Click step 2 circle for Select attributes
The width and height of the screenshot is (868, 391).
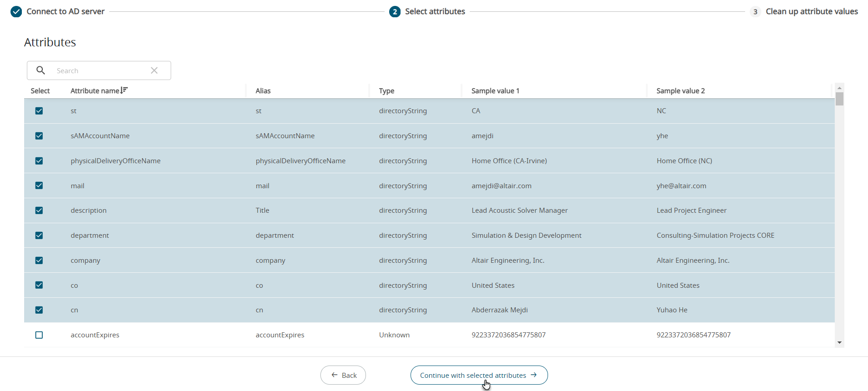point(395,12)
